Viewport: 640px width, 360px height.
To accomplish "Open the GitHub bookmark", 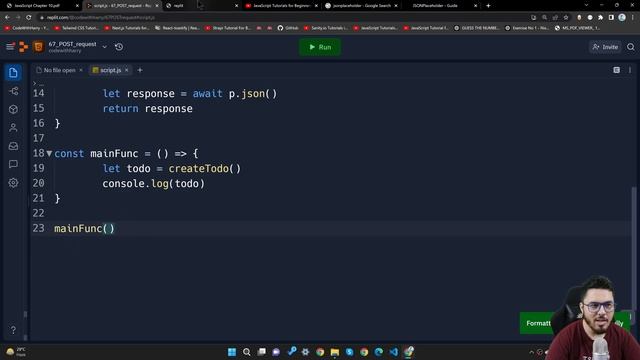I will pos(288,28).
